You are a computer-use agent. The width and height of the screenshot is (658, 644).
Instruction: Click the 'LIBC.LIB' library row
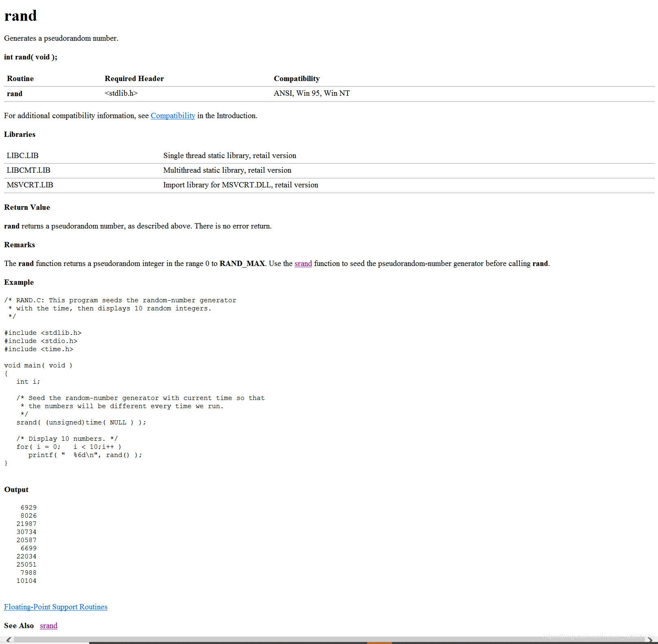click(329, 156)
